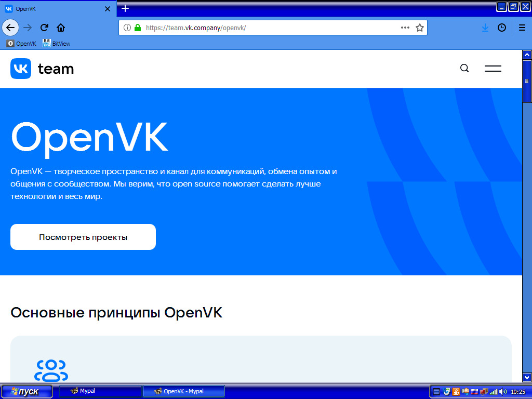This screenshot has height=399, width=532.
Task: Open the пуск Start menu
Action: click(x=26, y=392)
